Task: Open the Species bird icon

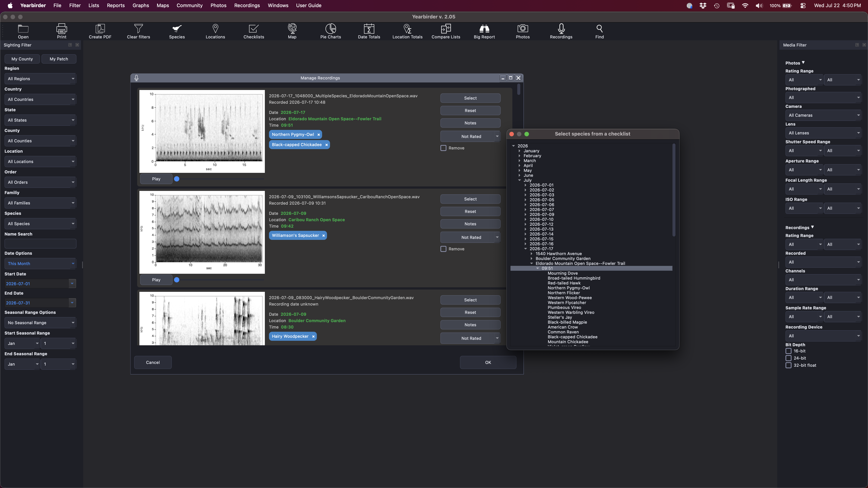Action: 177,28
